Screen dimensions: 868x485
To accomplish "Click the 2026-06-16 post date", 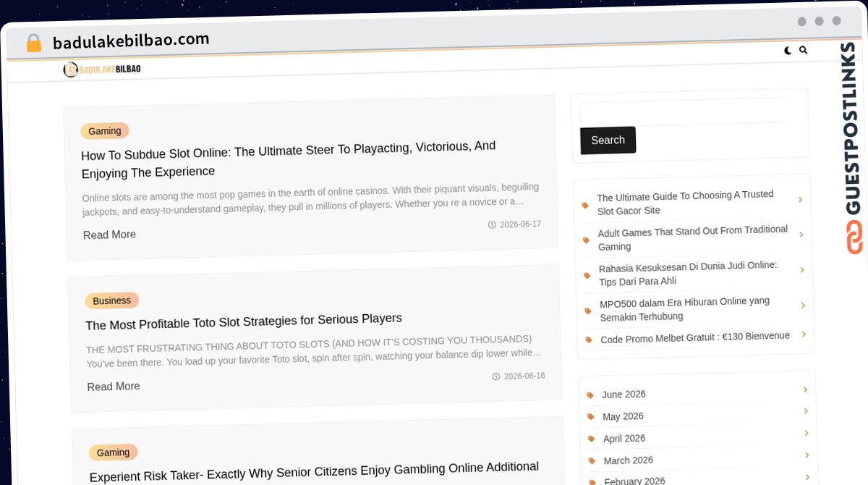I will click(x=524, y=376).
